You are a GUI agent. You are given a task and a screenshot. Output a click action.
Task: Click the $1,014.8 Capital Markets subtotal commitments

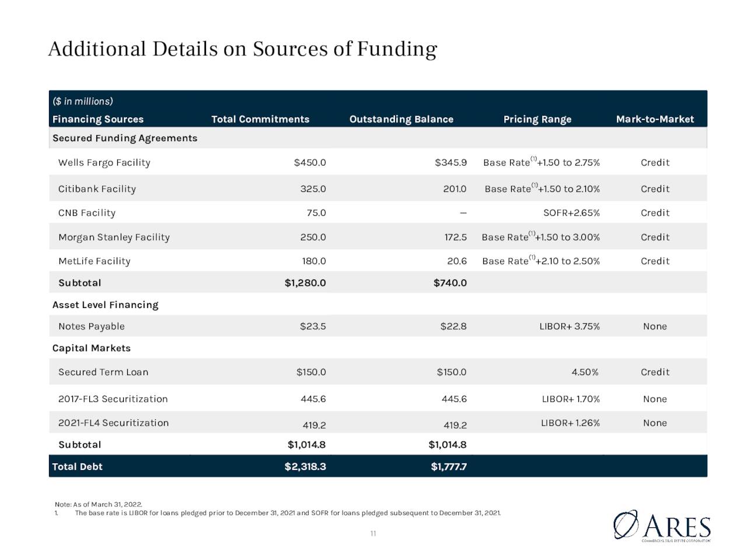[307, 444]
